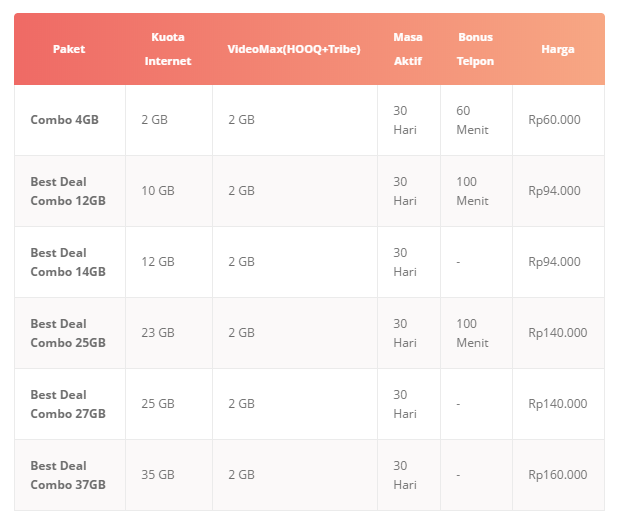Click Rp140.000 price for Combo 25GB
This screenshot has height=525, width=617.
coord(557,333)
